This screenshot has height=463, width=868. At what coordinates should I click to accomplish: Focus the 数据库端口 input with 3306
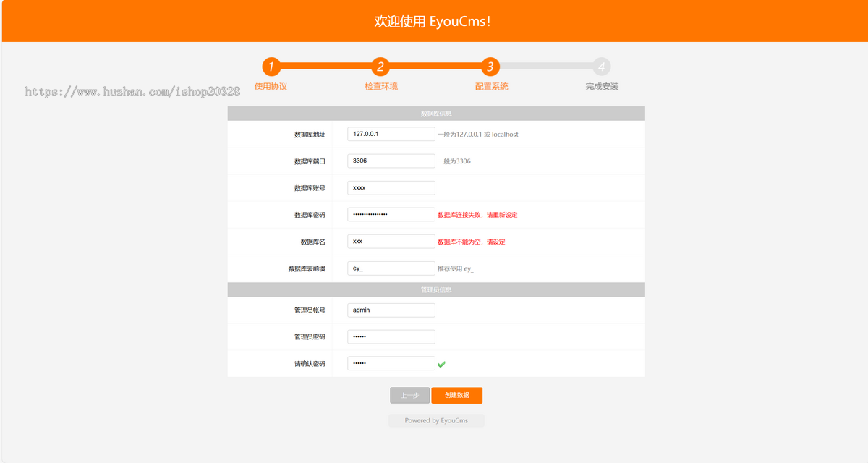391,161
